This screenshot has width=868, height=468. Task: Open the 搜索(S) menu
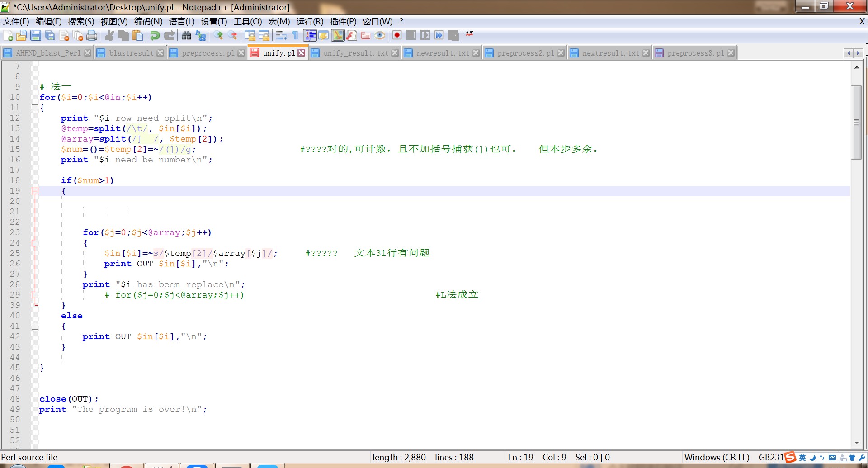(x=81, y=21)
